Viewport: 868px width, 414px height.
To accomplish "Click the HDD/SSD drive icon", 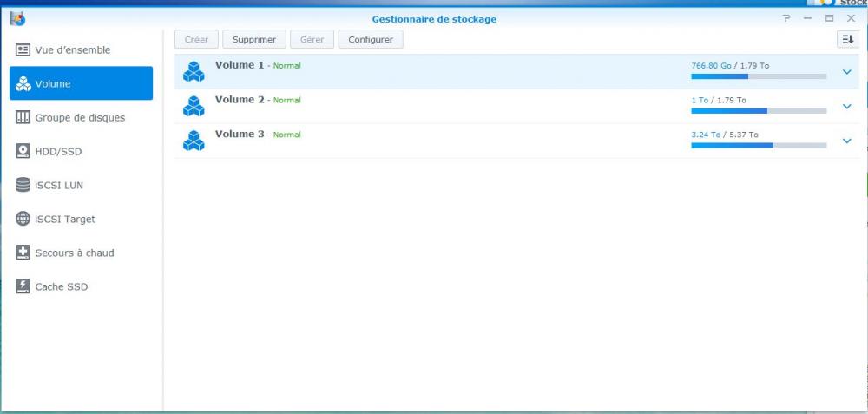I will (23, 151).
